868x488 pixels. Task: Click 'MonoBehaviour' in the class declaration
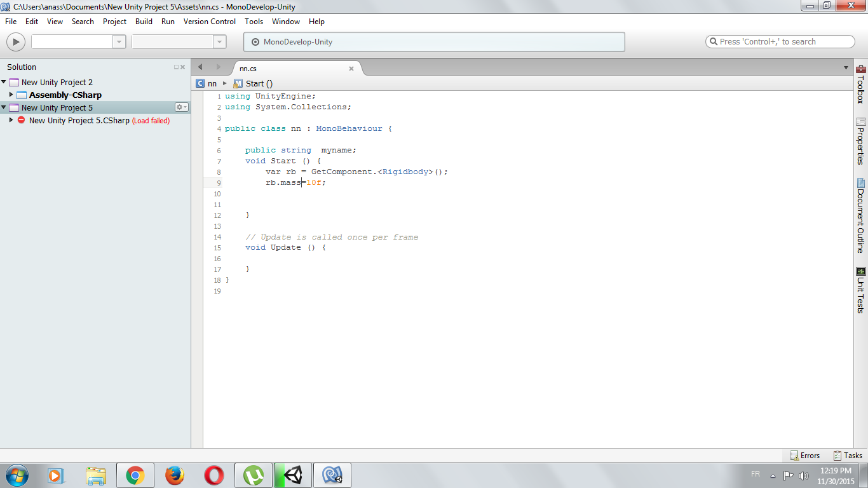tap(349, 128)
